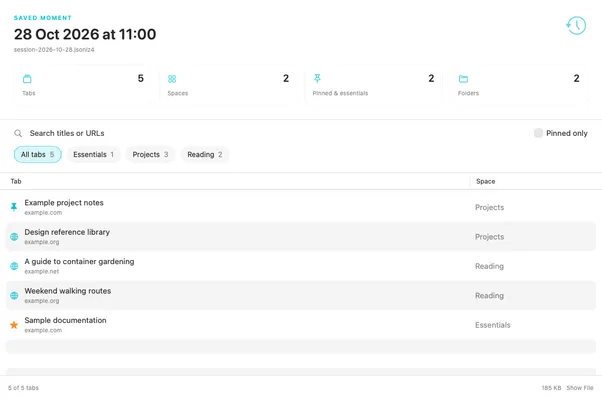Open Weekend walking routes row title
Screen dimensions: 602x400
coord(68,291)
